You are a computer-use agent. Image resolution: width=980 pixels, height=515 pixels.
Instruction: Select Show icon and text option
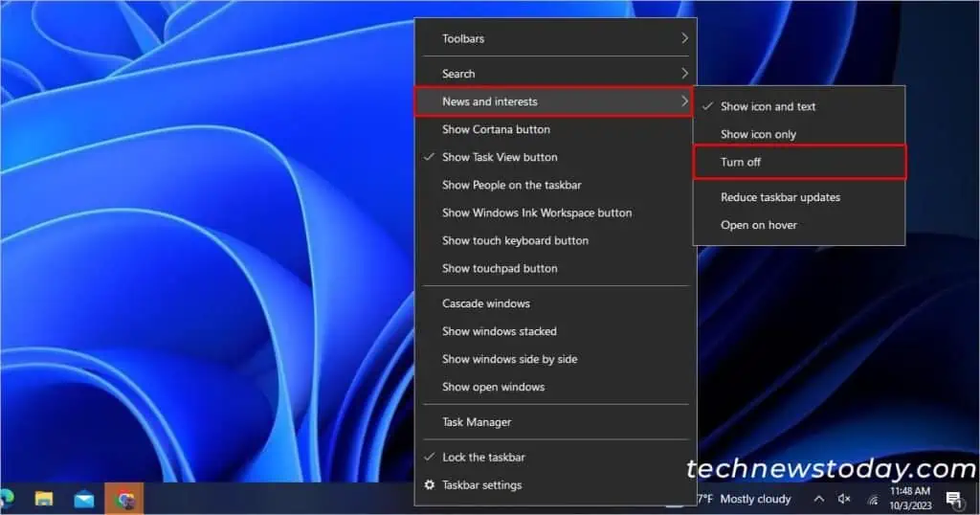click(768, 106)
